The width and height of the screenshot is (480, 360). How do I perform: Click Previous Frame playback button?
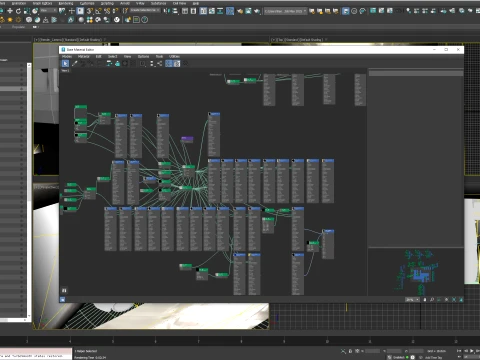pyautogui.click(x=466, y=351)
